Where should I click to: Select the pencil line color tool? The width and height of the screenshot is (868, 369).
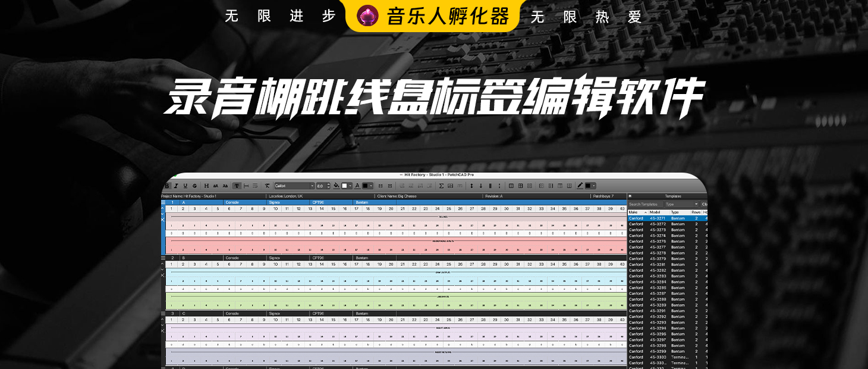point(580,186)
